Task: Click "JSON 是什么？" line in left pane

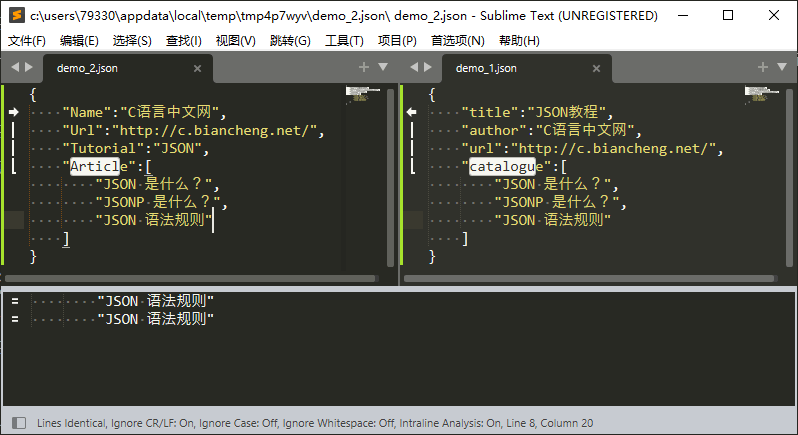Action: click(x=157, y=184)
